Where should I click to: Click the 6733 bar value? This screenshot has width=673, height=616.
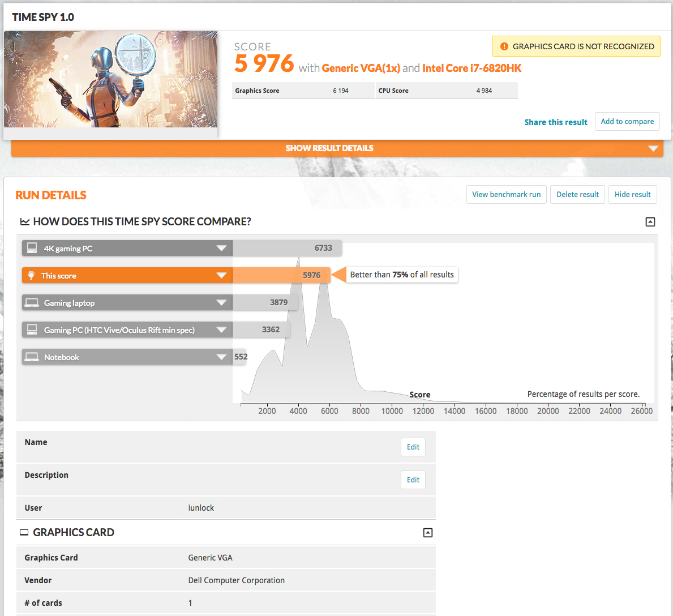tap(323, 248)
